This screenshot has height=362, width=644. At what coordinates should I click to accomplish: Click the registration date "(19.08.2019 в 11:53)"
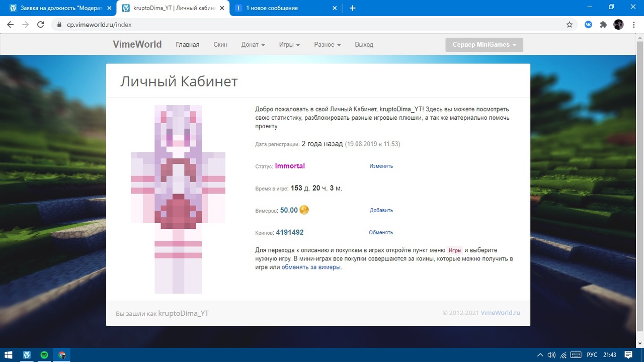372,144
